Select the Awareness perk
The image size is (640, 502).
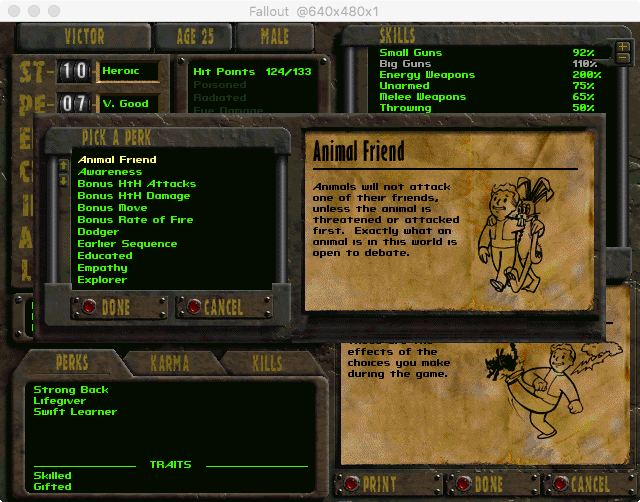pyautogui.click(x=110, y=172)
